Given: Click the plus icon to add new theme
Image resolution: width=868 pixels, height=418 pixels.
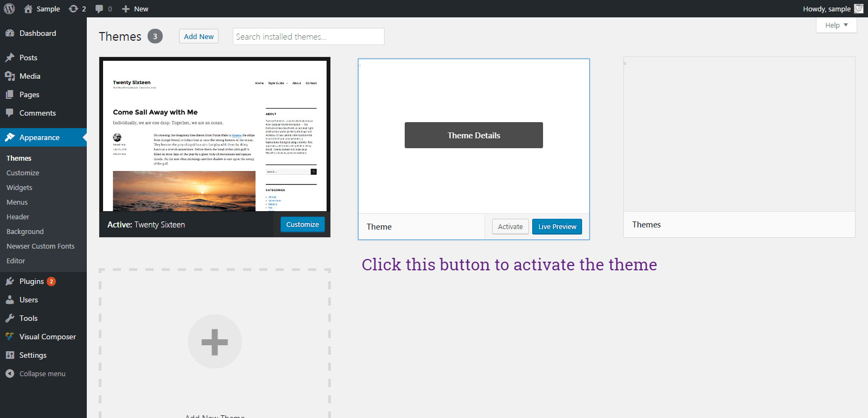Looking at the screenshot, I should [215, 342].
